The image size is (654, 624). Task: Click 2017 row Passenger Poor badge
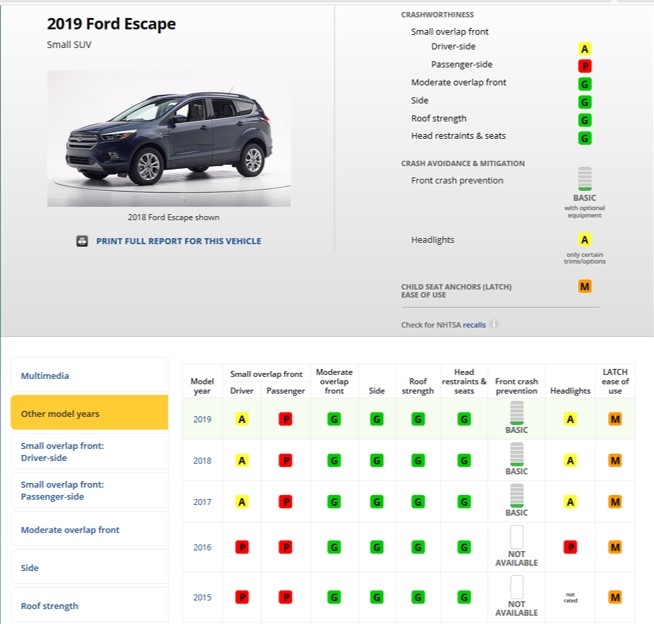(286, 502)
